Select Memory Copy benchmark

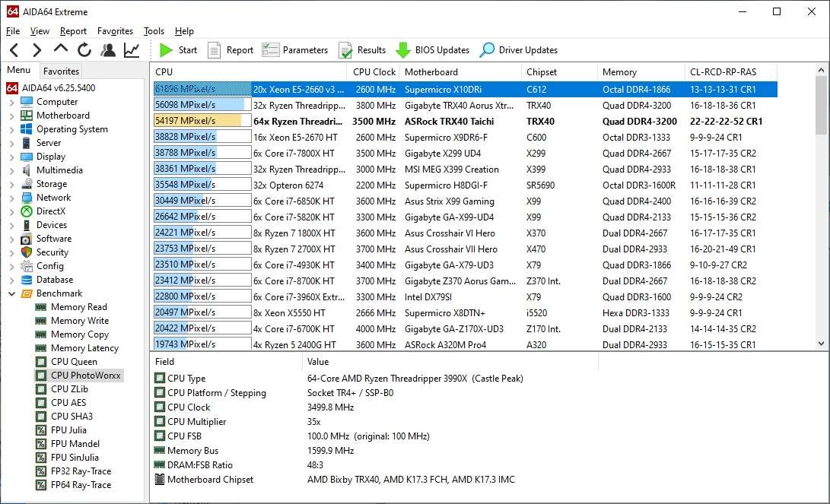tap(80, 334)
